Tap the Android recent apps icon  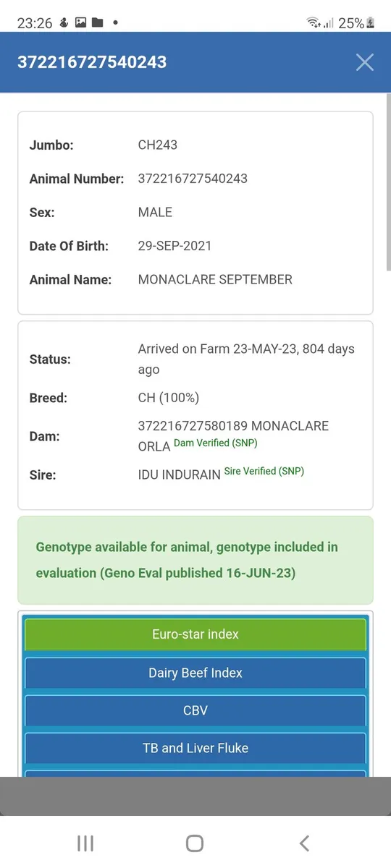click(x=85, y=843)
